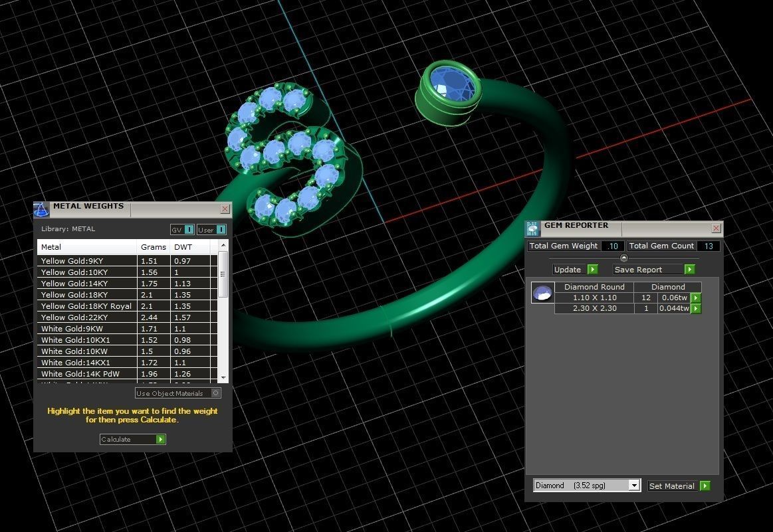The width and height of the screenshot is (773, 532).
Task: Click the Diamond Round header cell
Action: [x=594, y=287]
